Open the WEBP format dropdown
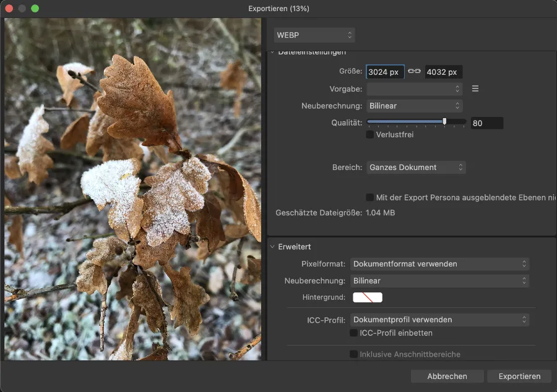 pos(314,35)
